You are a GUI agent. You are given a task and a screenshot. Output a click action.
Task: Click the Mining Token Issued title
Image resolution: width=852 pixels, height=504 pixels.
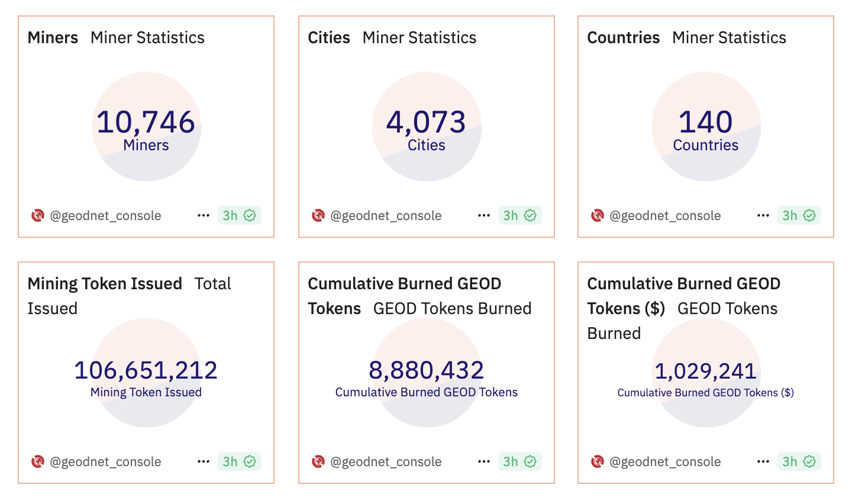click(105, 284)
